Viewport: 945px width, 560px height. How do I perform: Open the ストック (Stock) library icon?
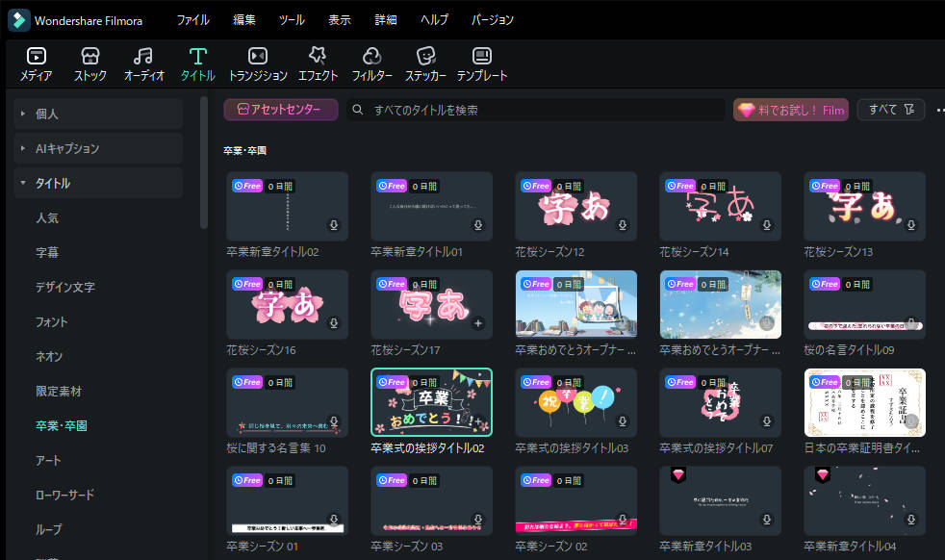[89, 64]
